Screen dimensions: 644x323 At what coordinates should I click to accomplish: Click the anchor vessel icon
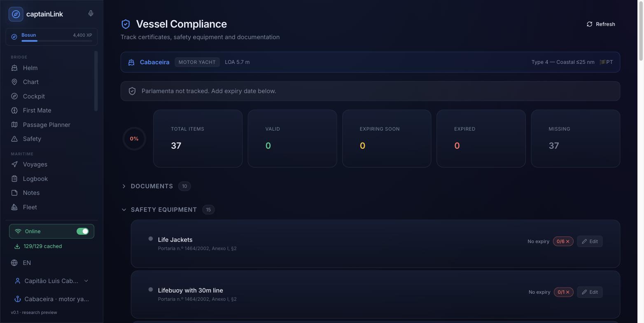[18, 299]
